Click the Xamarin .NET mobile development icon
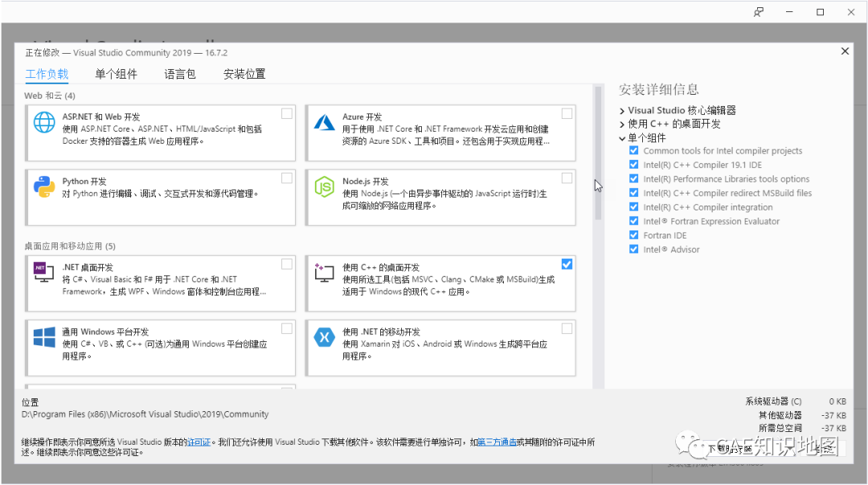The width and height of the screenshot is (868, 485). [x=325, y=336]
